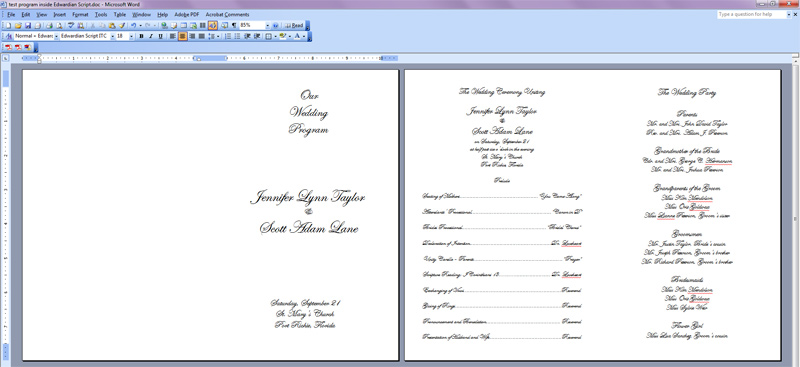Viewport: 800px width, 367px height.
Task: Toggle Bold formatting
Action: click(141, 36)
